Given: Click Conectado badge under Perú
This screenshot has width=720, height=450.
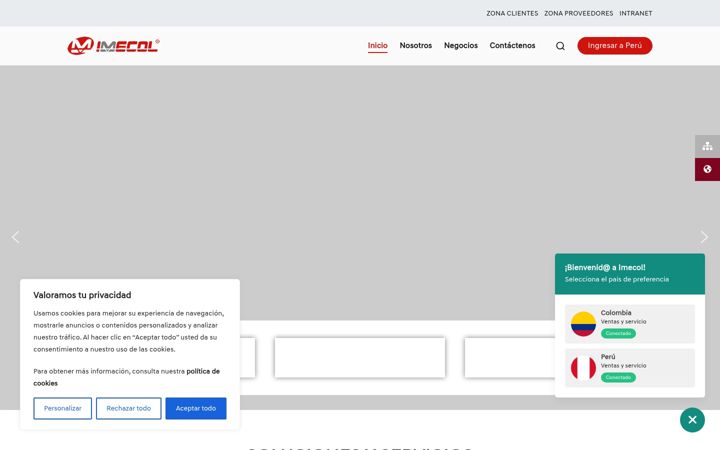Looking at the screenshot, I should [x=618, y=377].
